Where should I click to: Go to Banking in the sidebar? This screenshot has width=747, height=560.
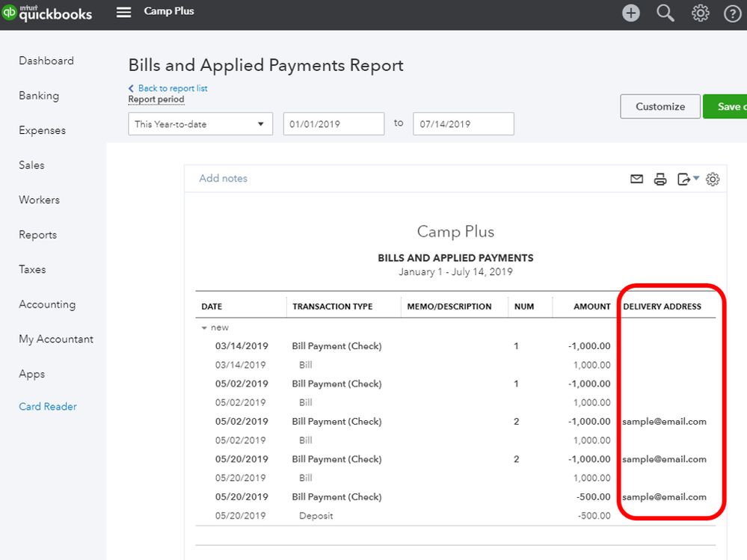pyautogui.click(x=39, y=96)
